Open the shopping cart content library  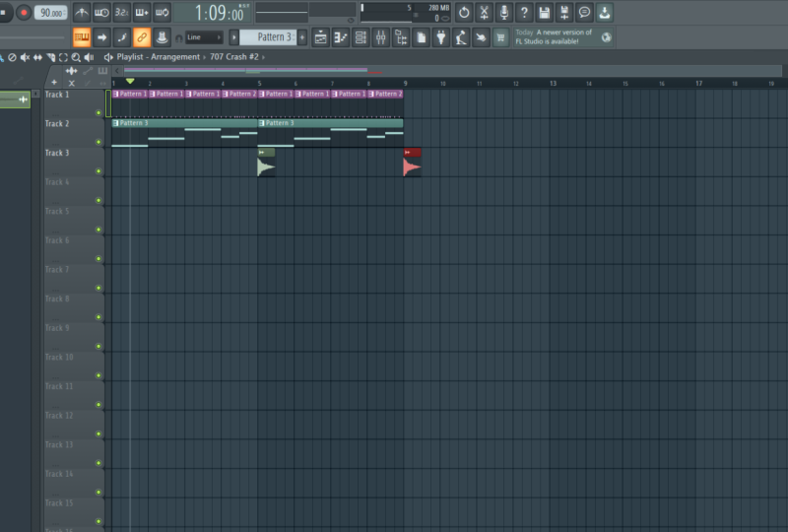click(500, 37)
